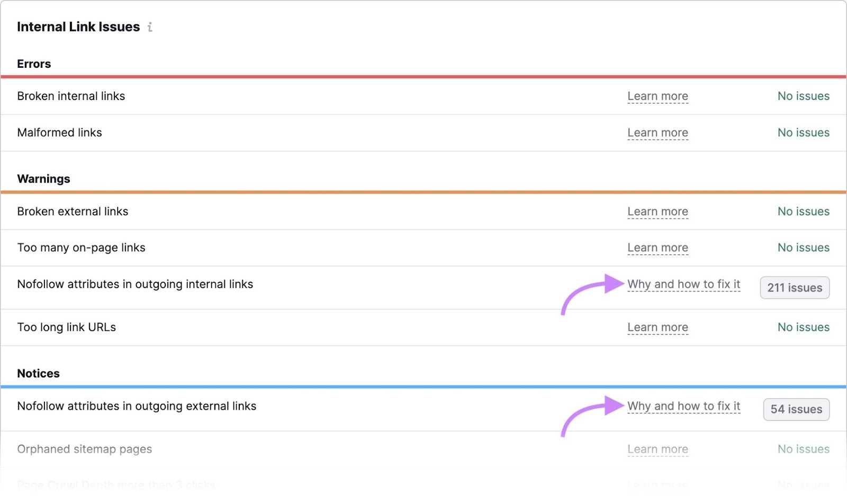
Task: Open Learn more for Malformed links
Action: coord(657,133)
